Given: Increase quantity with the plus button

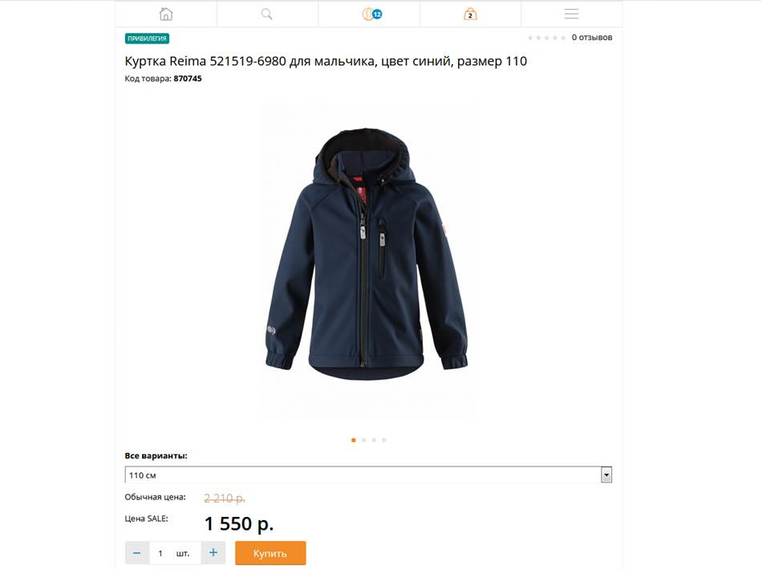Looking at the screenshot, I should [213, 553].
